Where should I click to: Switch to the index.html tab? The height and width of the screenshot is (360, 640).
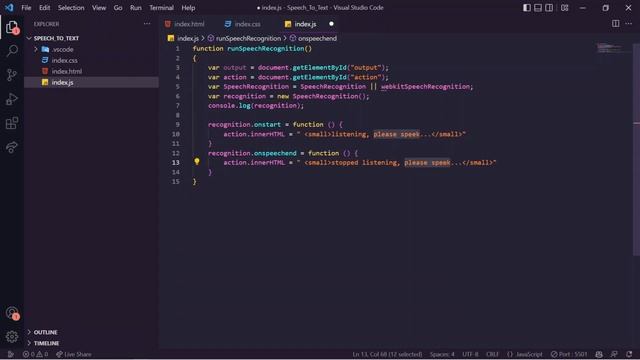[x=189, y=24]
